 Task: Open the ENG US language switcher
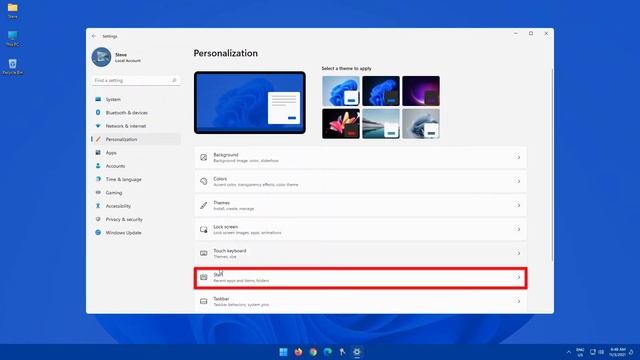click(580, 352)
